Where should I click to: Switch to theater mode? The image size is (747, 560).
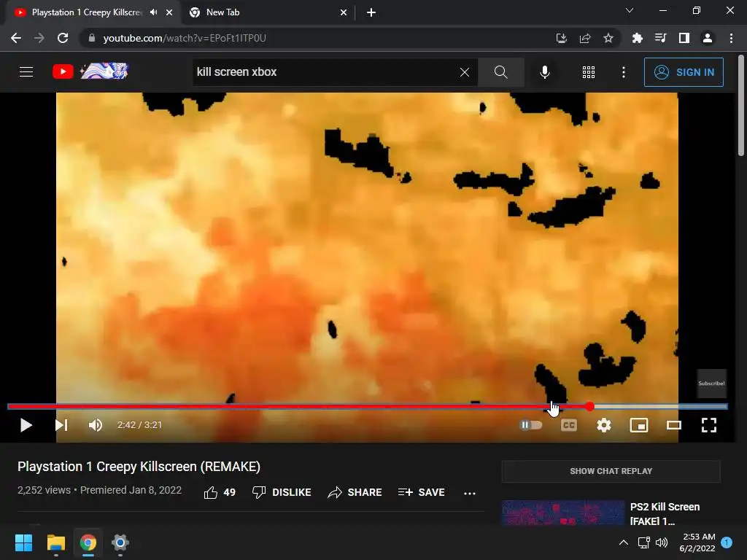point(673,425)
